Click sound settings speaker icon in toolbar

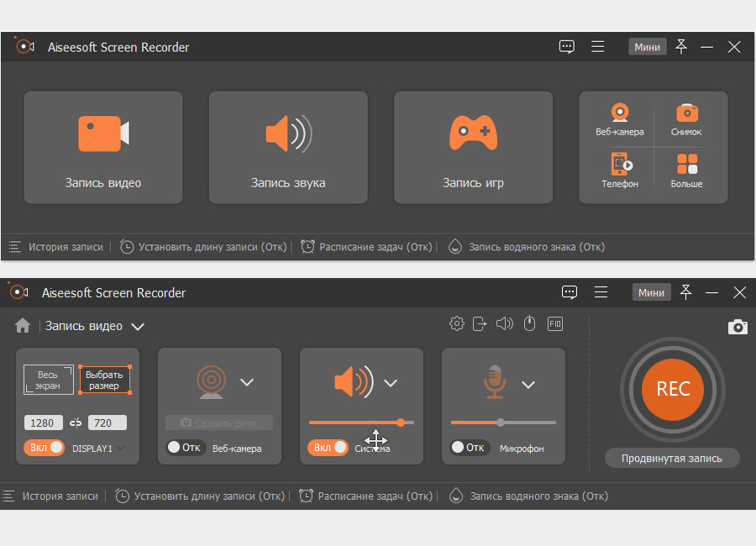click(505, 323)
